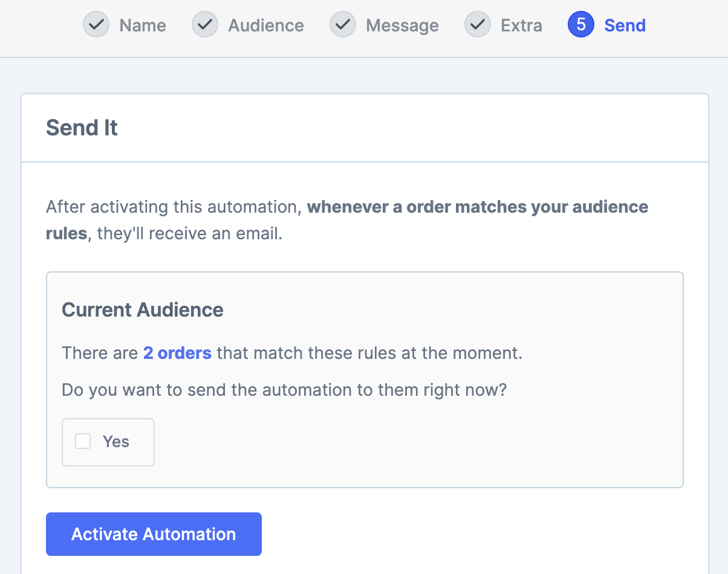Return to the Message step label
This screenshot has width=728, height=574.
[402, 25]
